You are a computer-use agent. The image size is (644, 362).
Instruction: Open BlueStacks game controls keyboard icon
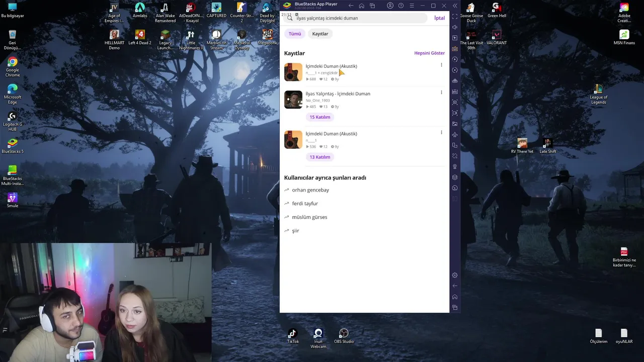(x=455, y=49)
